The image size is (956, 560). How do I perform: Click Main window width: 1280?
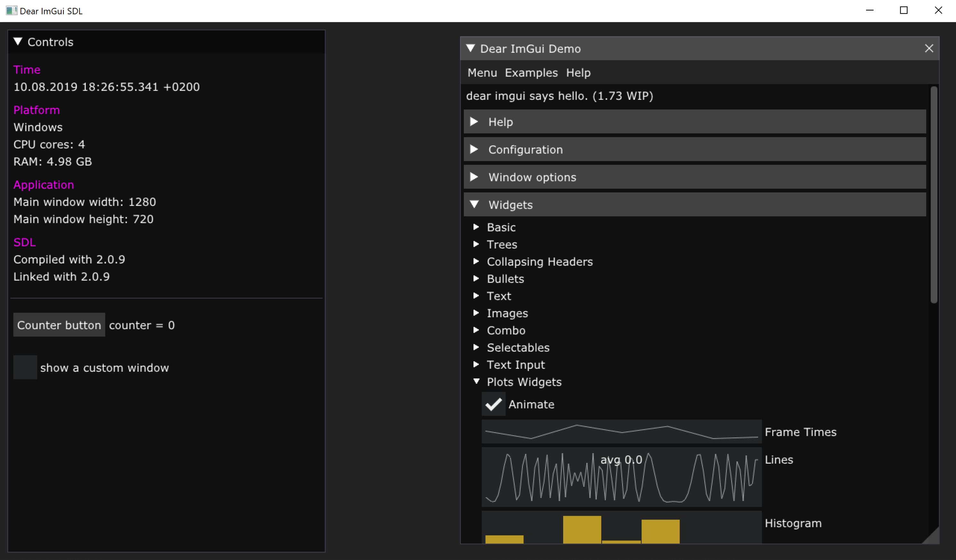pyautogui.click(x=85, y=202)
